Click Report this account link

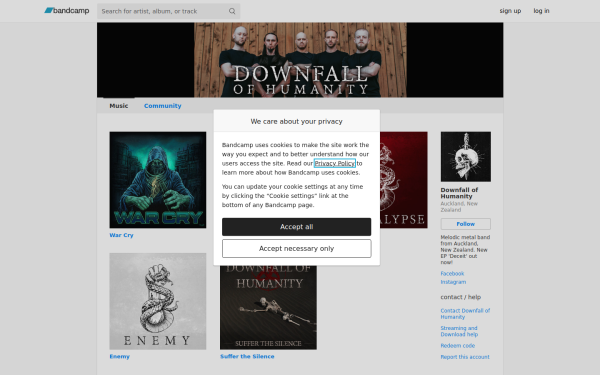point(465,357)
